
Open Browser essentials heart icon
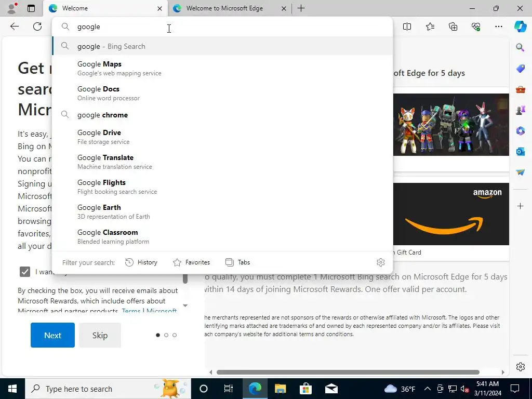click(x=476, y=26)
